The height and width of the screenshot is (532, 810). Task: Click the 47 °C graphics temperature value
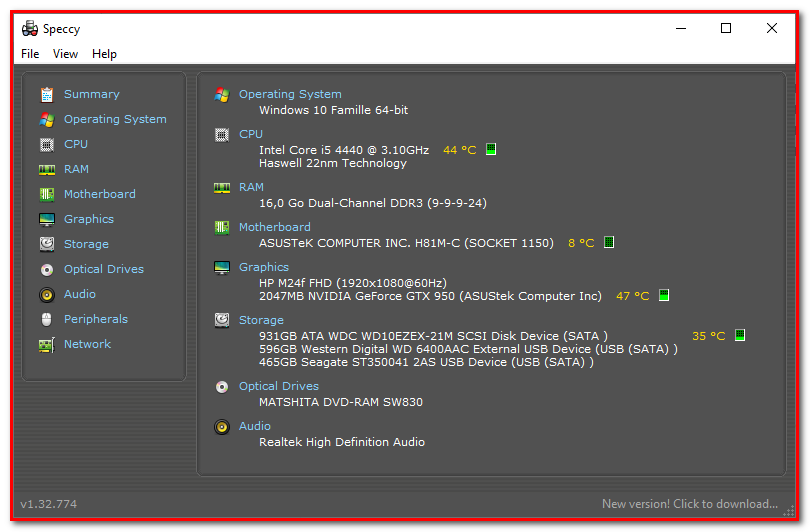pyautogui.click(x=632, y=296)
